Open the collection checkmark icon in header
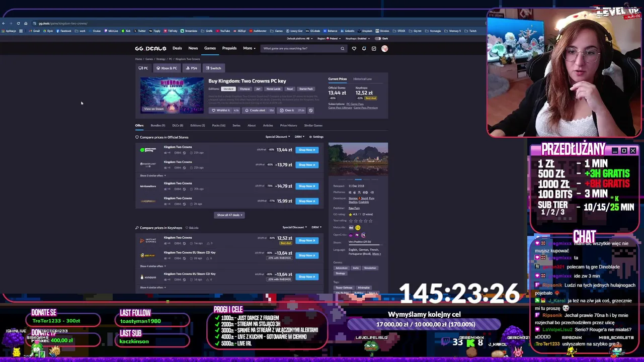Image resolution: width=644 pixels, height=362 pixels. 374,48
